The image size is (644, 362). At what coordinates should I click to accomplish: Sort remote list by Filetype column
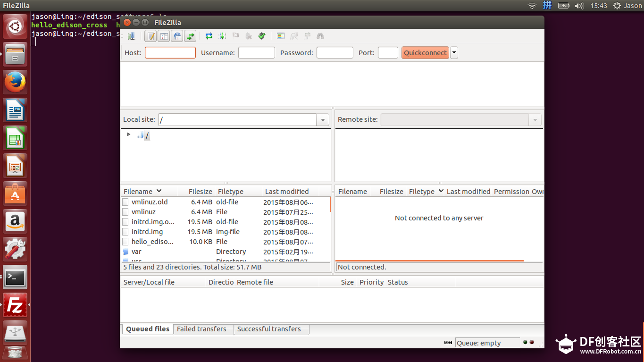426,192
